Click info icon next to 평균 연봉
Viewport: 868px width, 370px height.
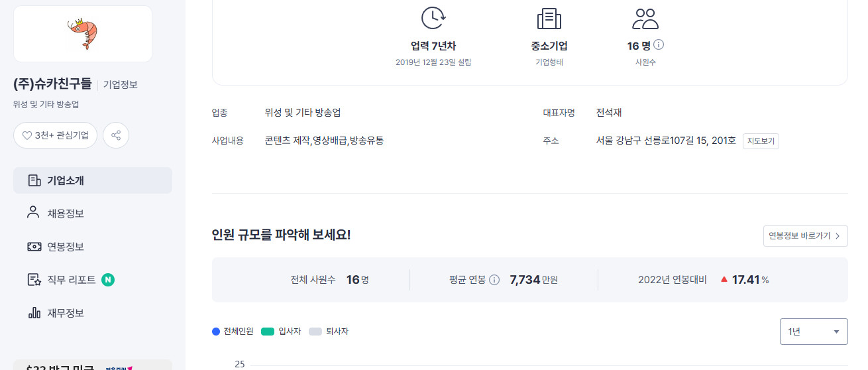coord(494,280)
